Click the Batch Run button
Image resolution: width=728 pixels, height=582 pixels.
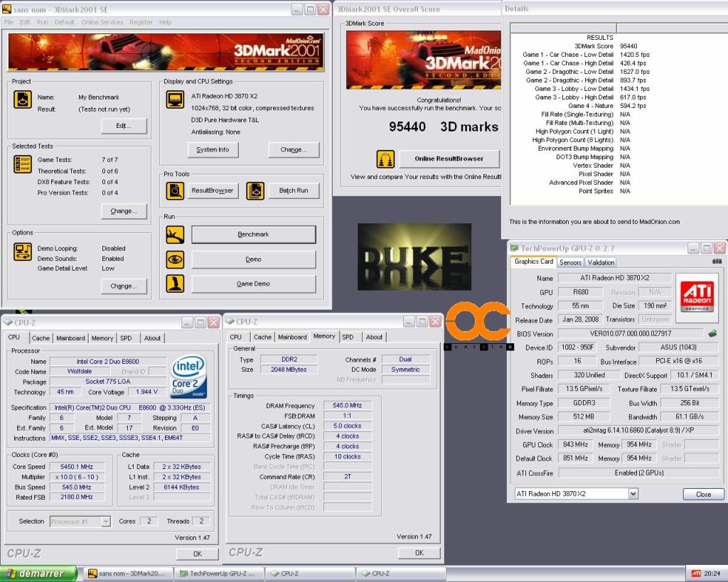[x=294, y=190]
